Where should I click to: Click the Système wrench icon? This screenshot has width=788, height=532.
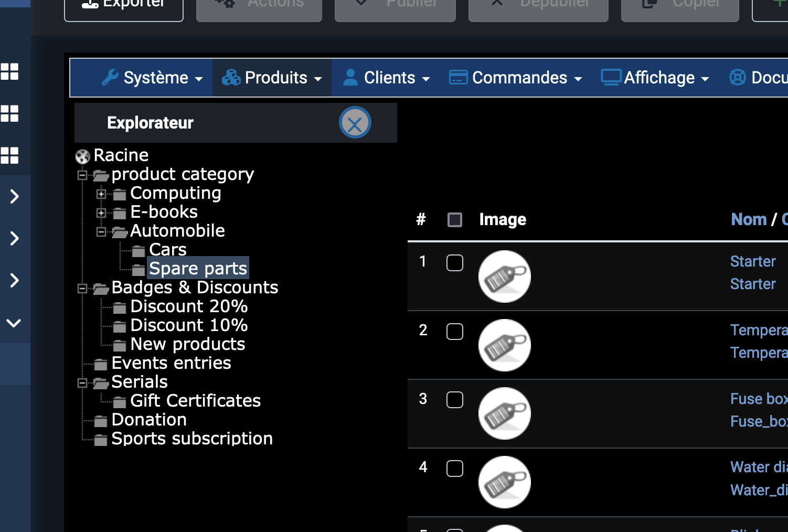tap(110, 78)
